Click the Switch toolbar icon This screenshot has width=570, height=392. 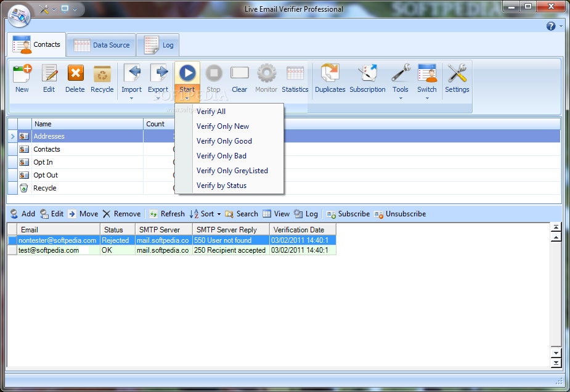click(x=427, y=73)
